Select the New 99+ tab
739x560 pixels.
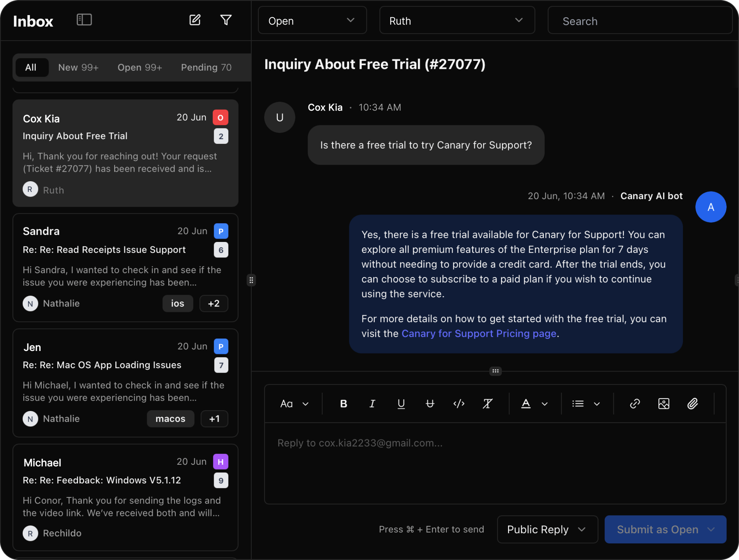pyautogui.click(x=78, y=68)
